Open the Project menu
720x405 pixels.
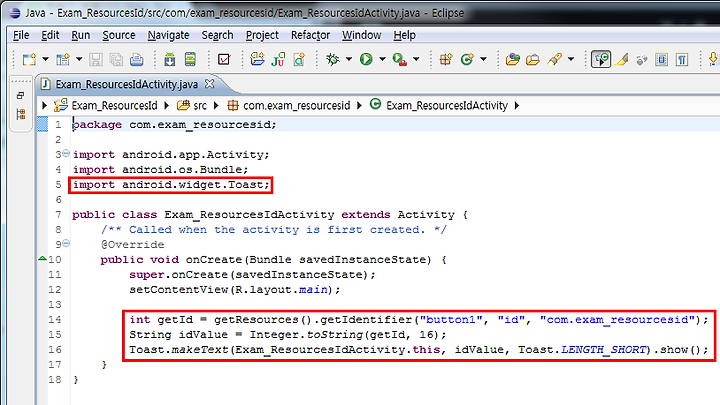(262, 35)
